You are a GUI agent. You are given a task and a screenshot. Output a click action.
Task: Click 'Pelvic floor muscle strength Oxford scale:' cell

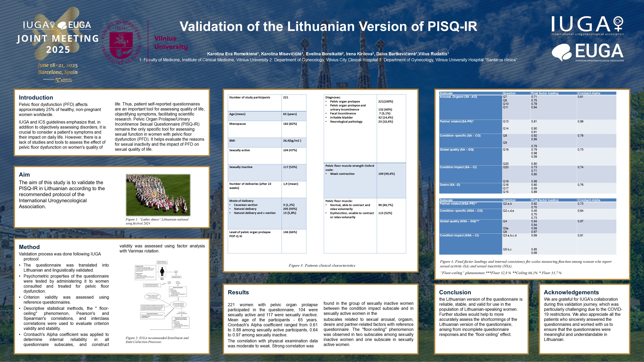click(x=350, y=180)
